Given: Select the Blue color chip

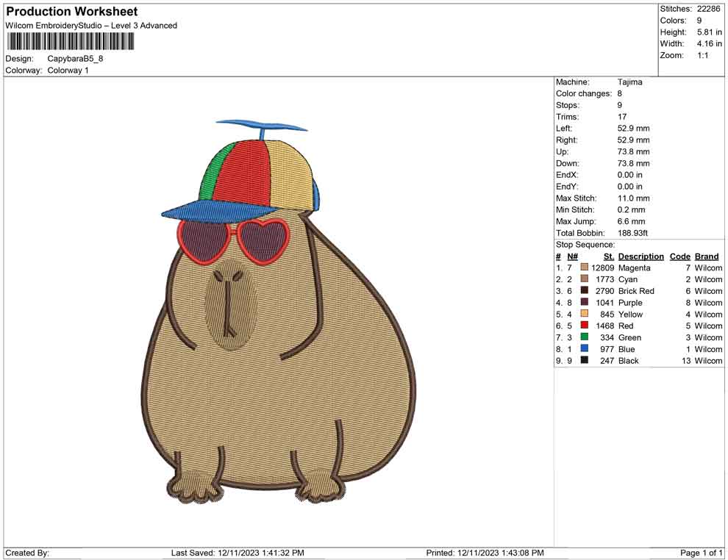Looking at the screenshot, I should click(x=585, y=349).
